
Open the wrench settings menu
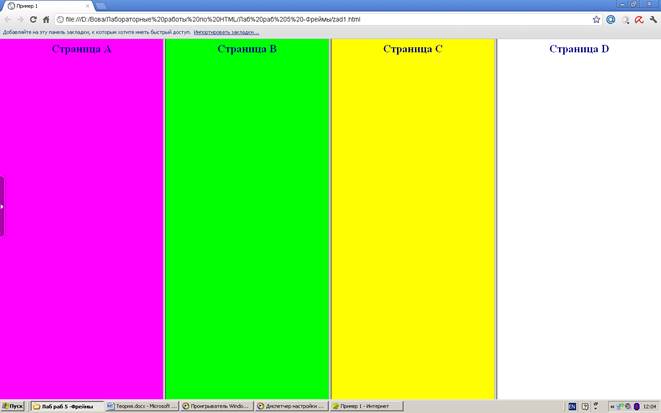[653, 19]
